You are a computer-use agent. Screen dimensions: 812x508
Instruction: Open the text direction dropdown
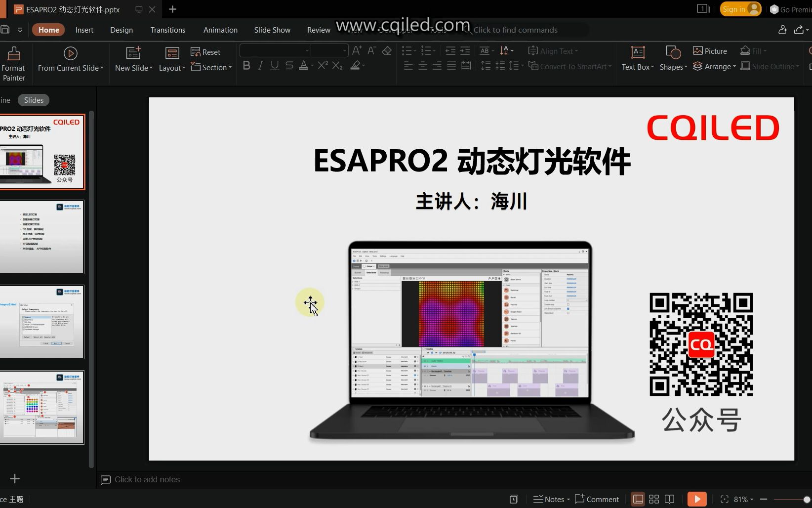[507, 50]
